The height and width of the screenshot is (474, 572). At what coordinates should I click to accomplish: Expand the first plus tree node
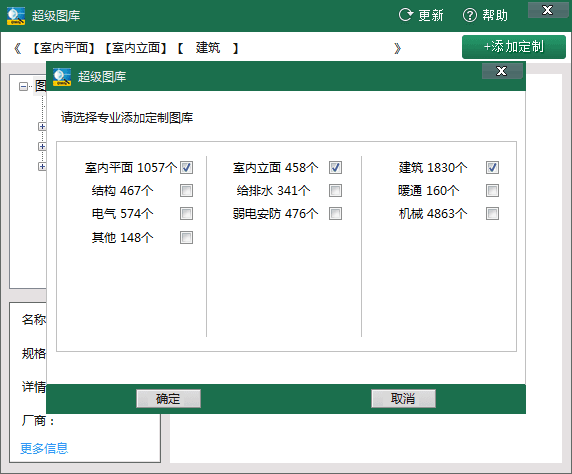[x=42, y=127]
